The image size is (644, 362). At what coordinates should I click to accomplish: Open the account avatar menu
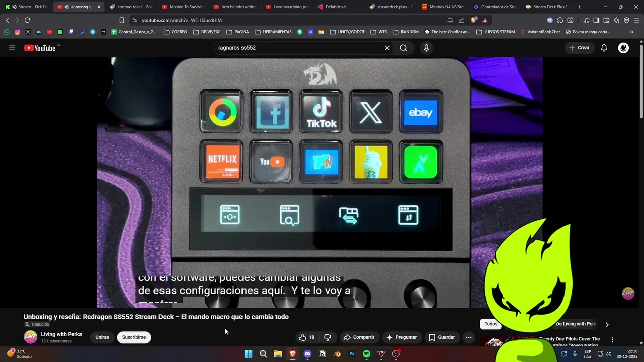click(623, 48)
